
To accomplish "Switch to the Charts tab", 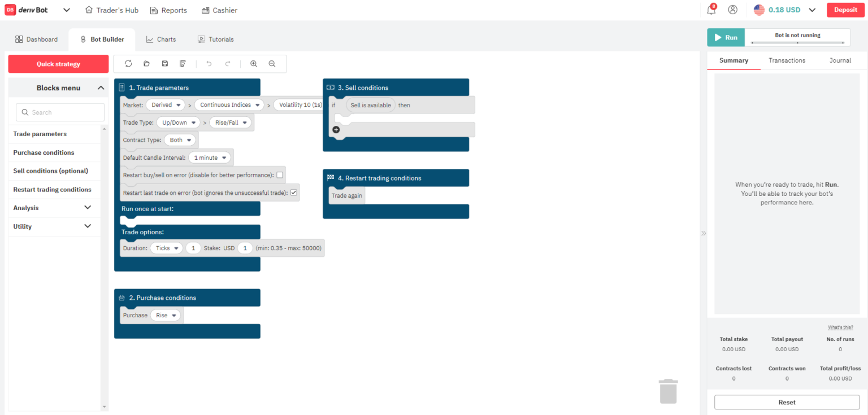I will 160,40.
